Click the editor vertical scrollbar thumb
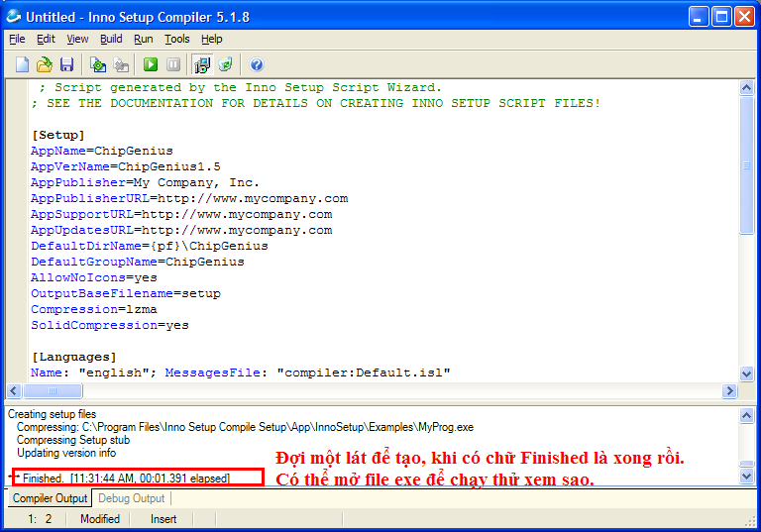 point(746,165)
